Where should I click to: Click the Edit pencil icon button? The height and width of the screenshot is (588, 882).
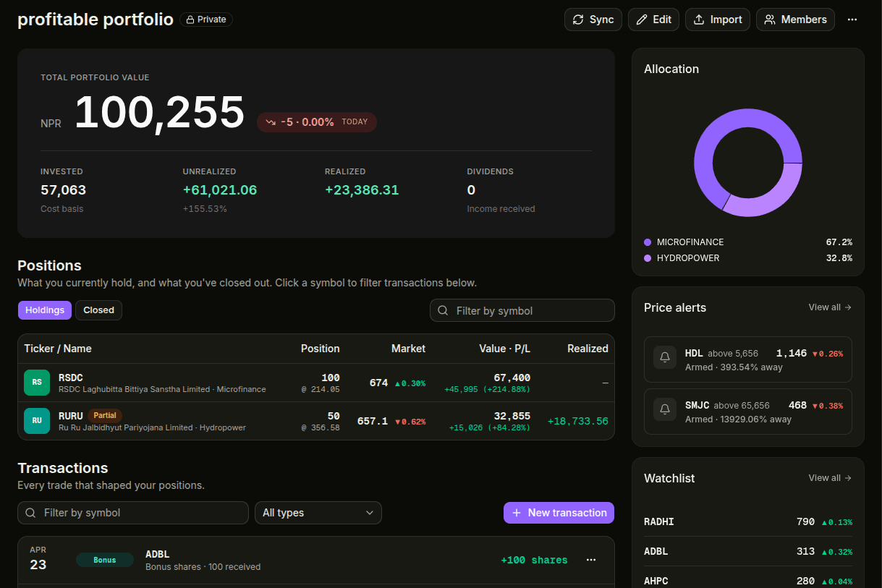641,20
